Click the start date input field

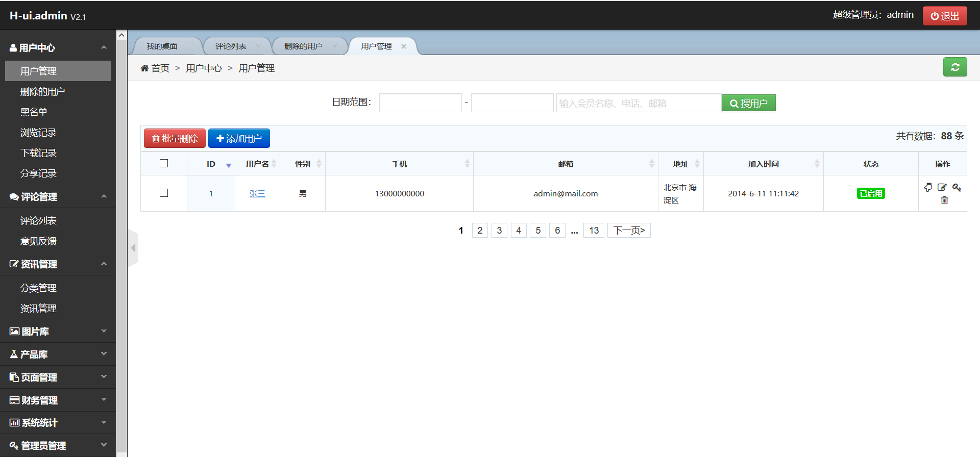click(x=421, y=103)
